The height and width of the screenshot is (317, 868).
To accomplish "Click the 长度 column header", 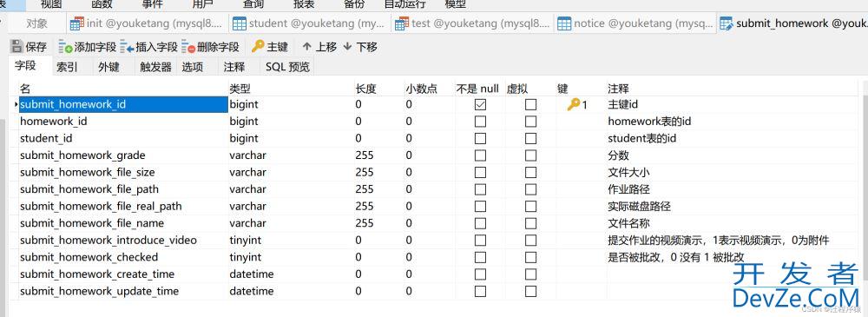I will point(366,89).
